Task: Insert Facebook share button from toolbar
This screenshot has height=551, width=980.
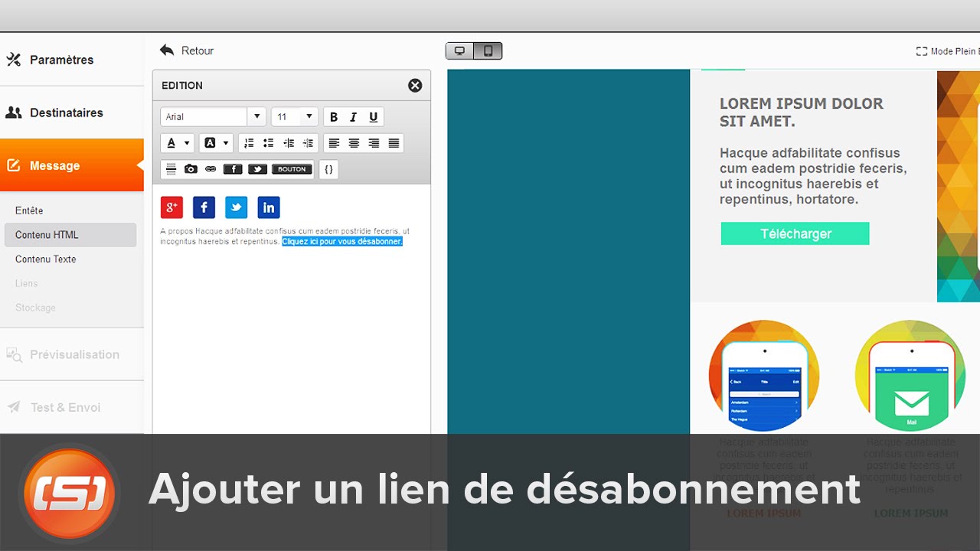Action: 233,169
